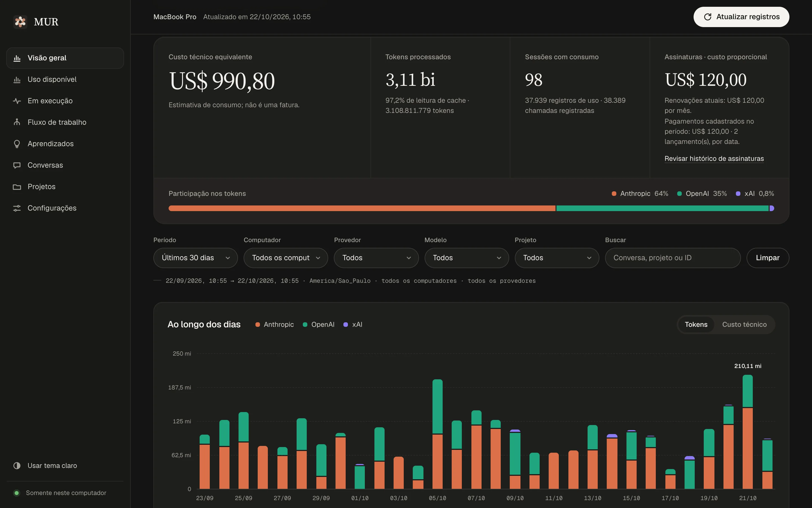812x508 pixels.
Task: Click the xAI purple legend dot in Participação
Action: point(738,194)
